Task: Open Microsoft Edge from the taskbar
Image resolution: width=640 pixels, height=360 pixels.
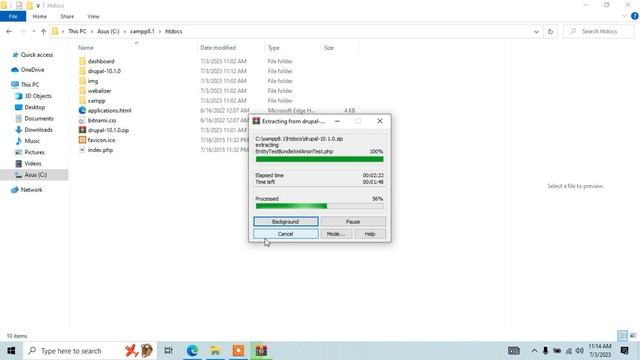Action: pyautogui.click(x=192, y=351)
